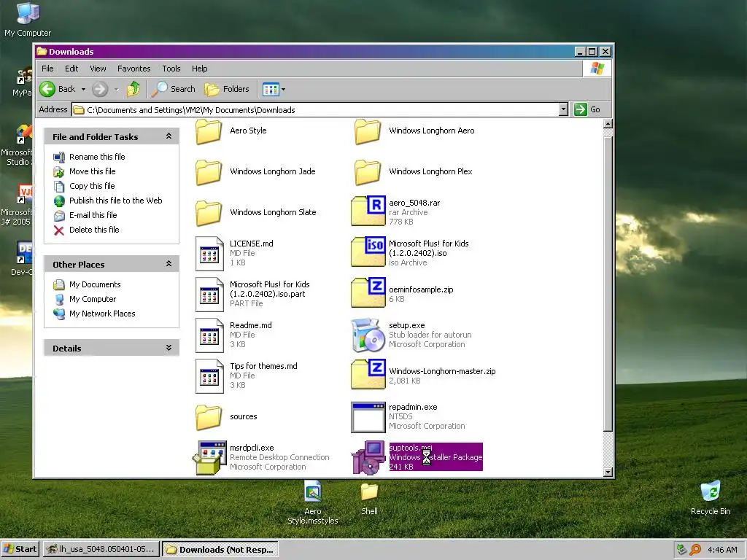Collapse the File and Folder Tasks panel
The width and height of the screenshot is (747, 560).
(169, 136)
